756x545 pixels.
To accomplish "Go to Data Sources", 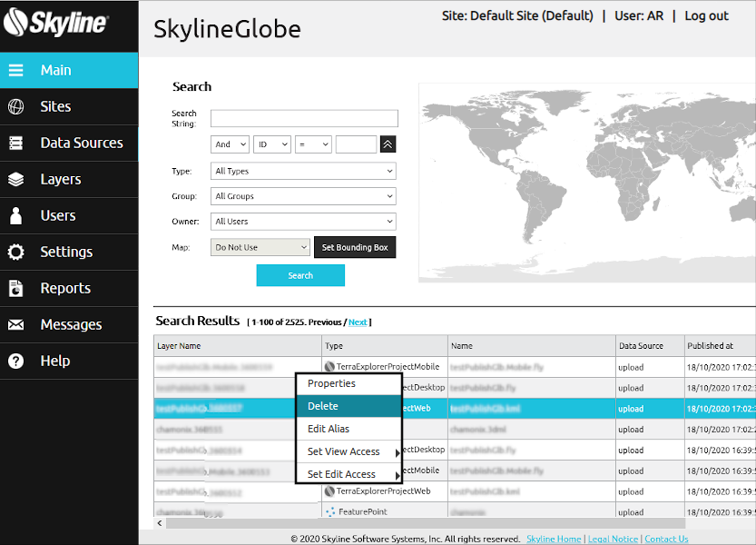I will pyautogui.click(x=69, y=143).
